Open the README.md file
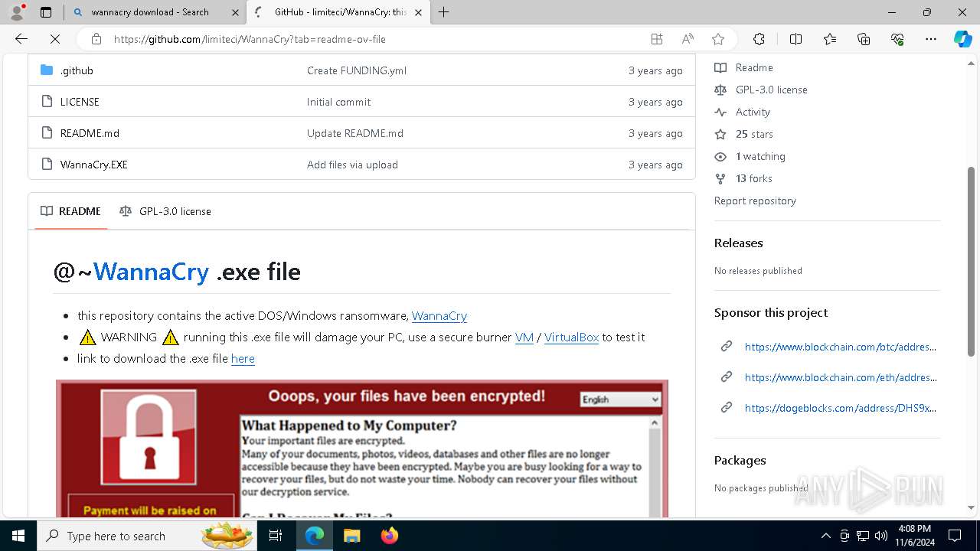This screenshot has height=551, width=980. coord(90,133)
